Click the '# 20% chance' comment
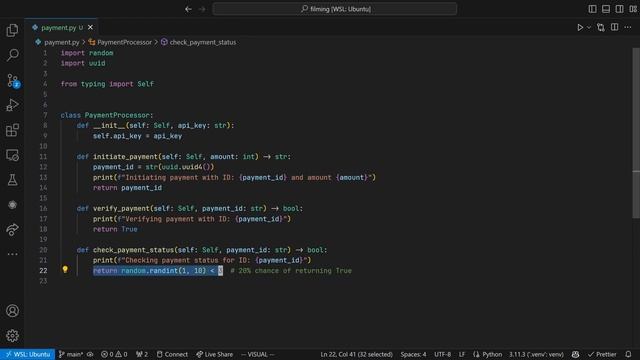The width and height of the screenshot is (640, 360). click(x=291, y=271)
